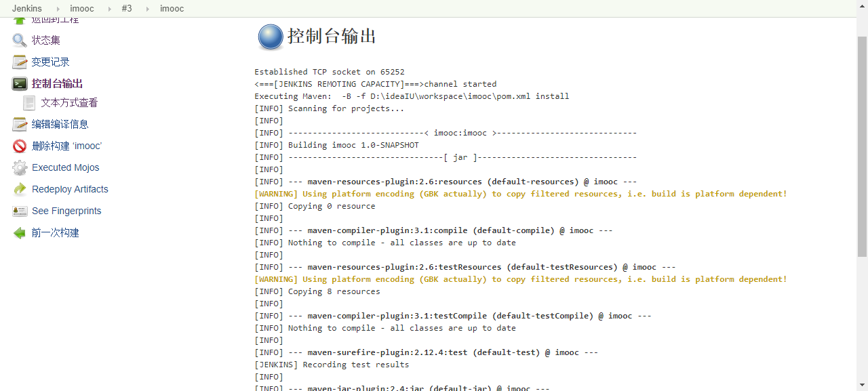This screenshot has height=391, width=868.
Task: Expand the dropdown arrow before #3 breadcrumb
Action: (x=108, y=9)
